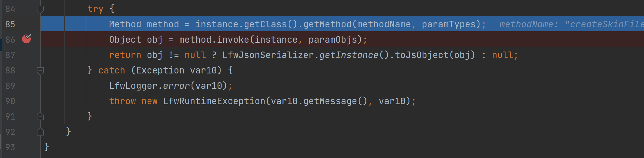Click the LfwJsonSerializer class name
Screen dimensions: 644x158
268,55
